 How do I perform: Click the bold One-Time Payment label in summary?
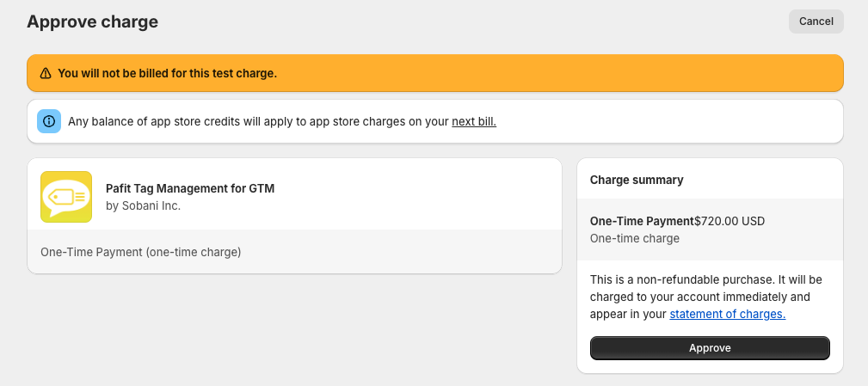(x=642, y=221)
